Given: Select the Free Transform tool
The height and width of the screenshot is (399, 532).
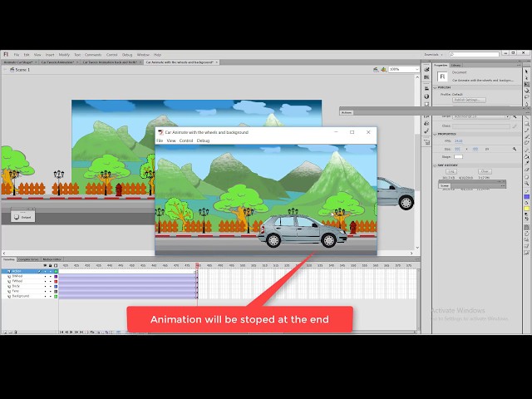Looking at the screenshot, I should (x=526, y=84).
